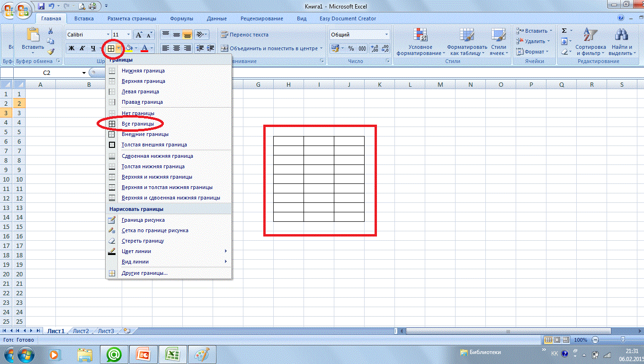This screenshot has width=644, height=364.
Task: Decrease the number of decimal places
Action: [x=385, y=48]
